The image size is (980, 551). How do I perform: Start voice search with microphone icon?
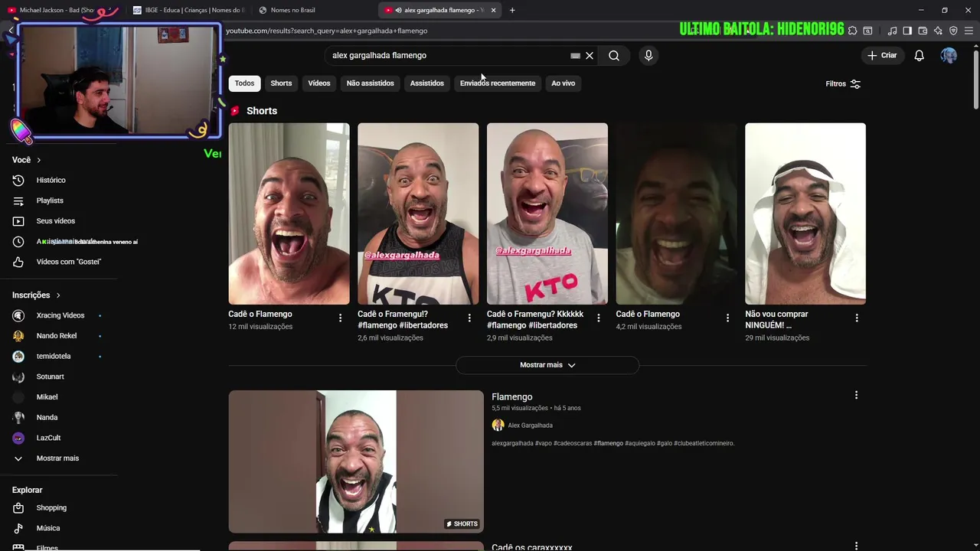click(648, 55)
